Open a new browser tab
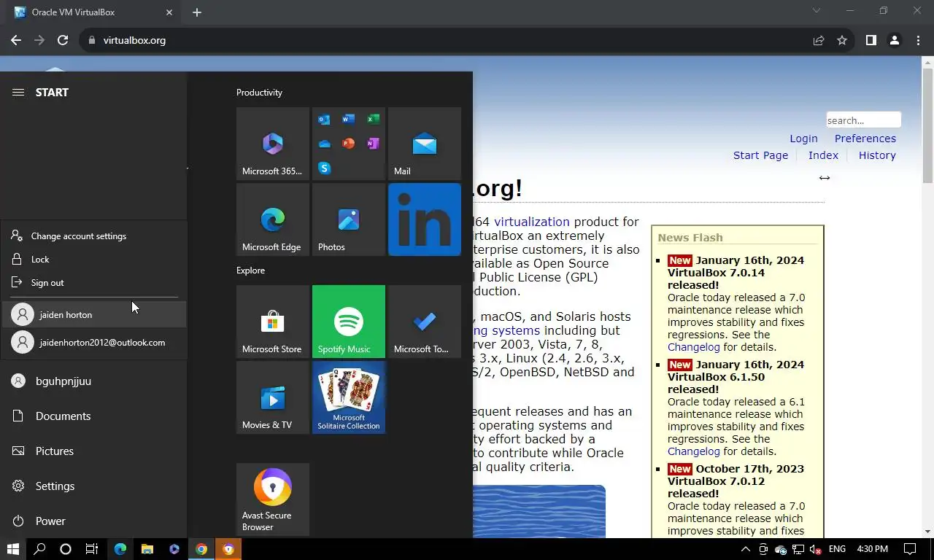934x560 pixels. pos(197,12)
